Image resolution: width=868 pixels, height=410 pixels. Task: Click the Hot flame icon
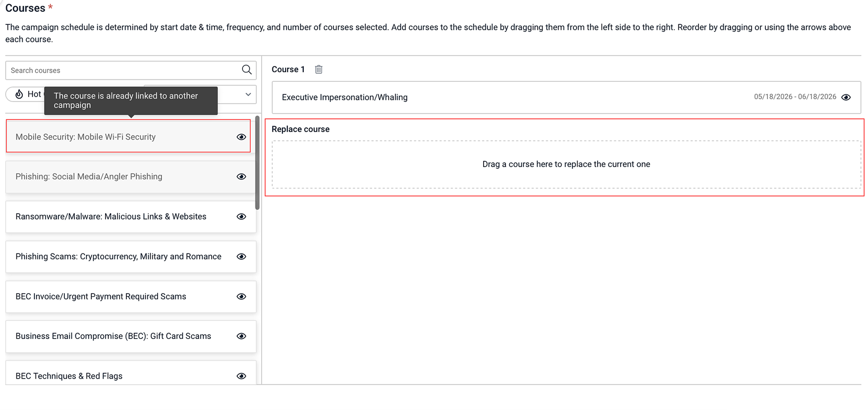pos(19,94)
